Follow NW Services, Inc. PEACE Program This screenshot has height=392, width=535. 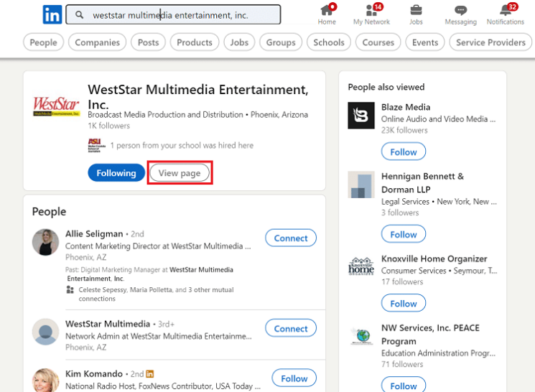click(x=404, y=386)
